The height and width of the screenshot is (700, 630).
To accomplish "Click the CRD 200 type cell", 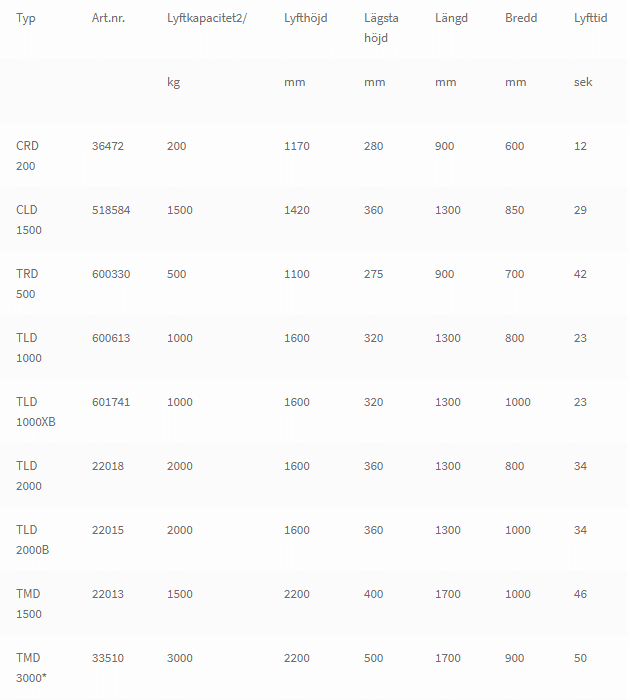I will point(27,156).
